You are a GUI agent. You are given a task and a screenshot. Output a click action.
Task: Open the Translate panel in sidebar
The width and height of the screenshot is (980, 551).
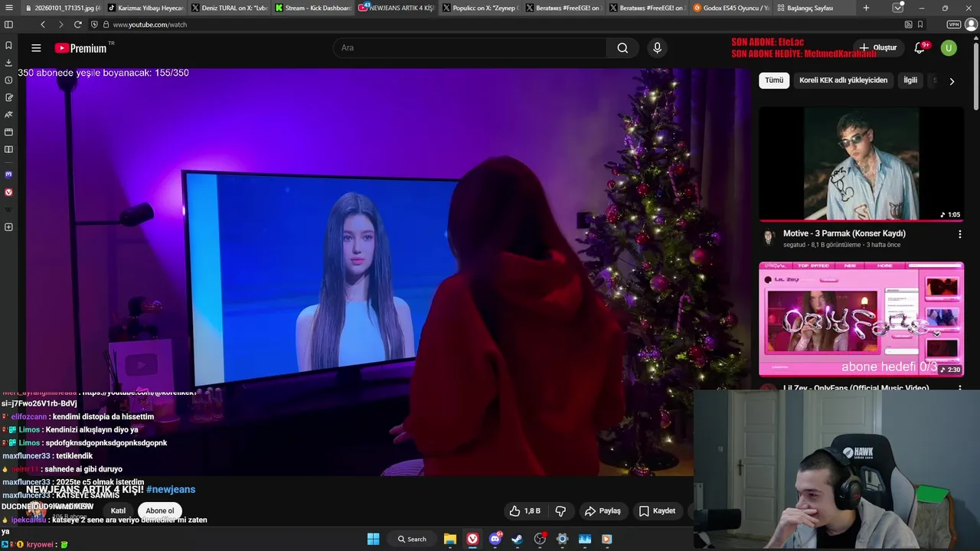(x=8, y=115)
